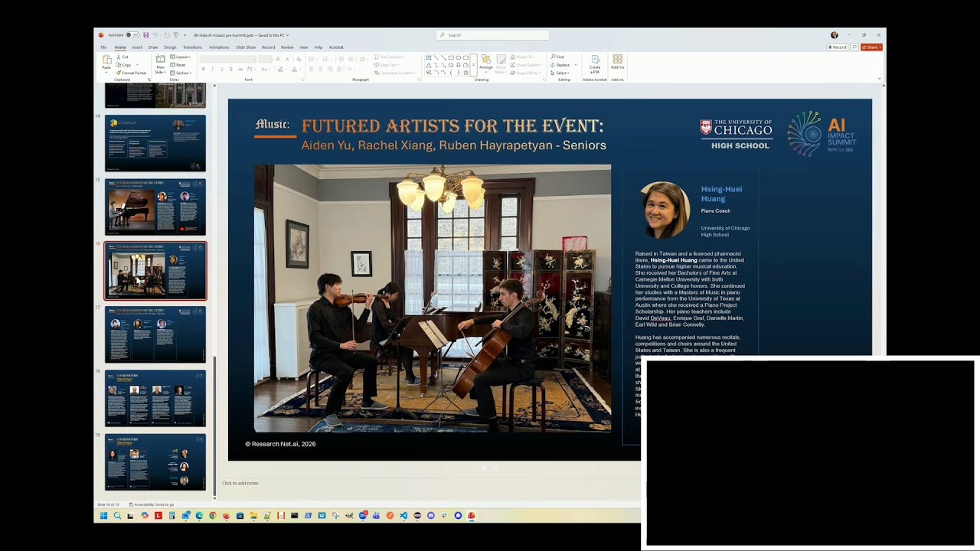The height and width of the screenshot is (551, 980).
Task: Open Microsoft Edge from taskbar
Action: pos(199,516)
